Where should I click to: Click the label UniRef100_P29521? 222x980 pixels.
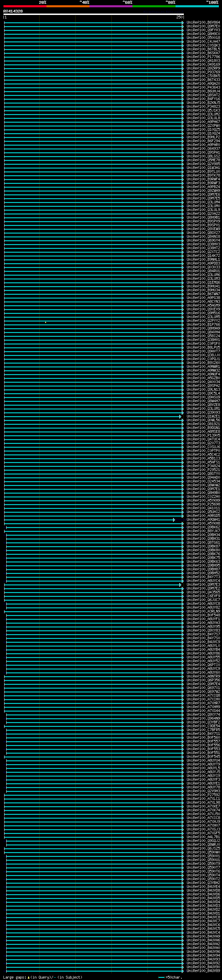pos(203,470)
